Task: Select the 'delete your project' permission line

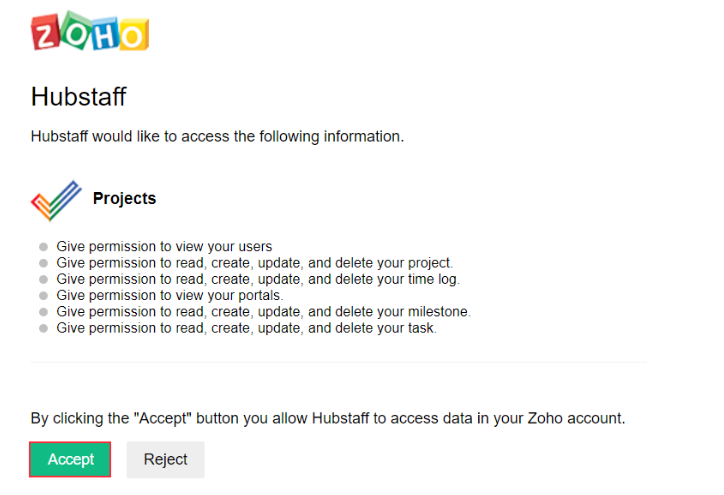Action: [x=254, y=263]
